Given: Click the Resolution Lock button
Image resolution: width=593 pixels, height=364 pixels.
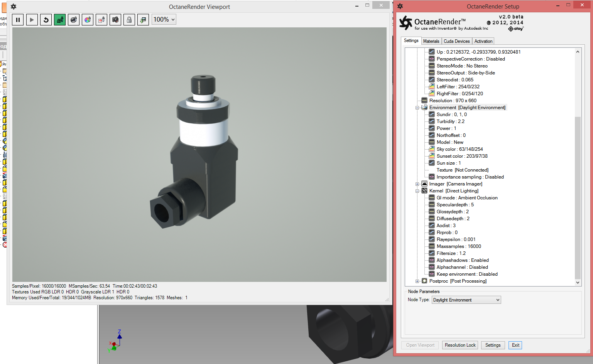Looking at the screenshot, I should 460,345.
